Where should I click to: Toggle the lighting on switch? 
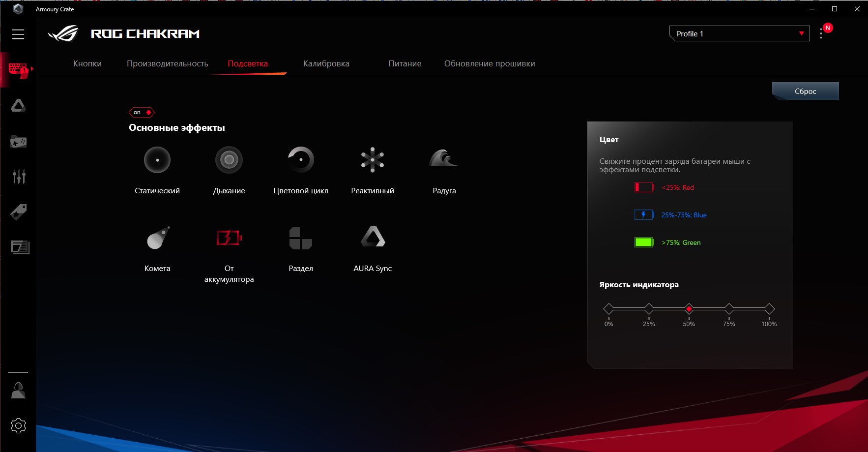point(142,112)
